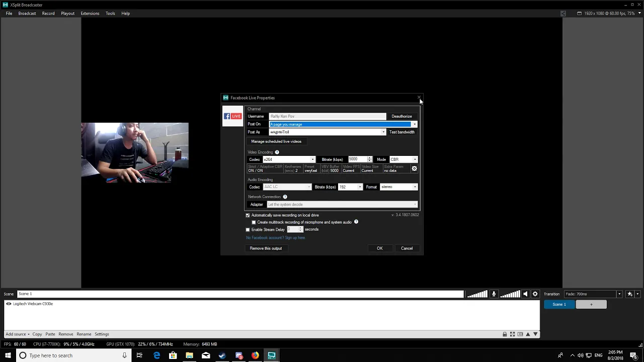The image size is (644, 362).
Task: Open Task View on the taskbar
Action: coord(139,355)
